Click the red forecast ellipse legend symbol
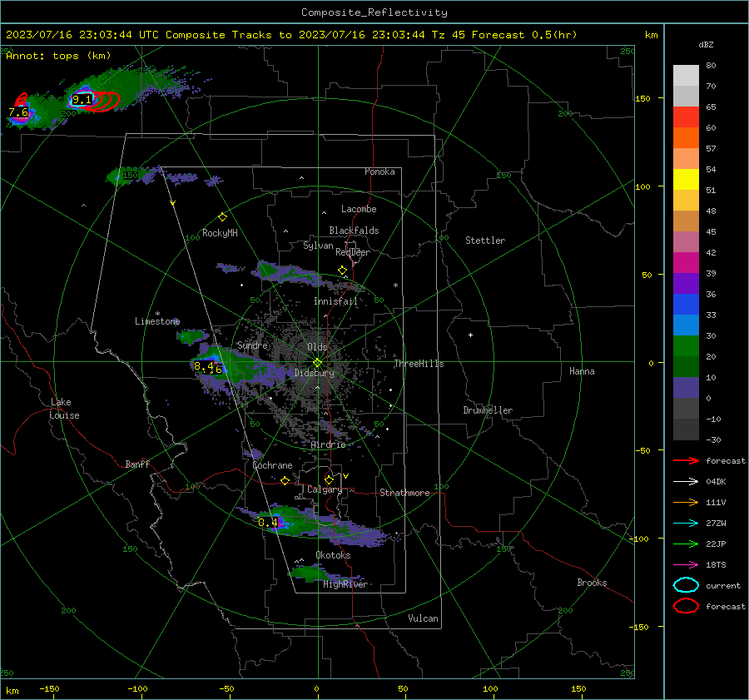749x700 pixels. pos(686,606)
